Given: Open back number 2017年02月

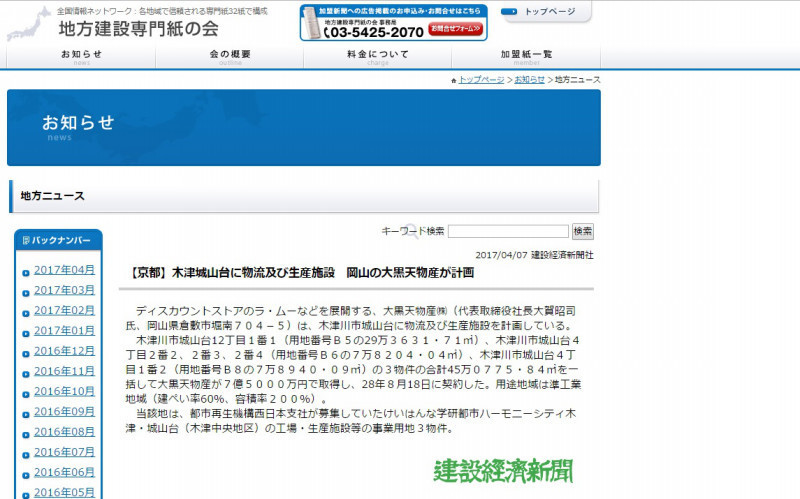Looking at the screenshot, I should coord(64,310).
